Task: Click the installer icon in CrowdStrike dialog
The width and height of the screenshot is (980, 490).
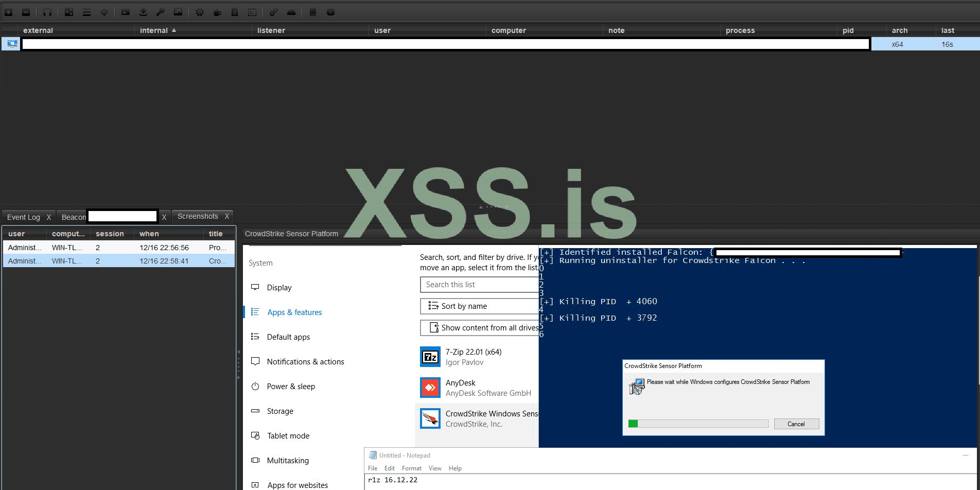Action: [x=636, y=387]
